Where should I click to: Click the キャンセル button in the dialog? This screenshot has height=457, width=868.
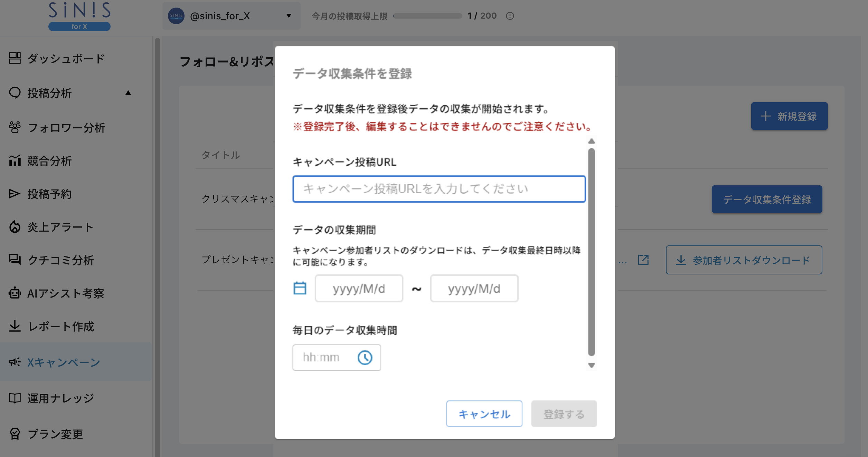click(484, 414)
